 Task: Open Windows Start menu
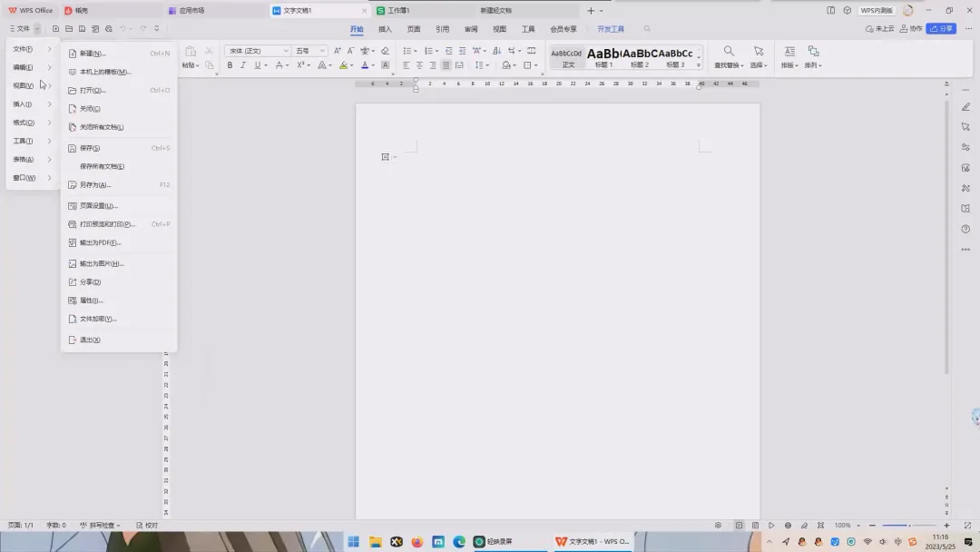pos(354,542)
